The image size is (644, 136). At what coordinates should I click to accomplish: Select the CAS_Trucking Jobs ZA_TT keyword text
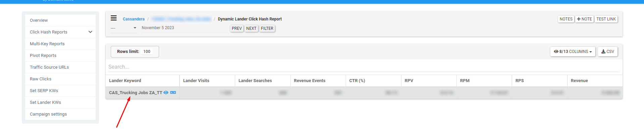point(136,93)
